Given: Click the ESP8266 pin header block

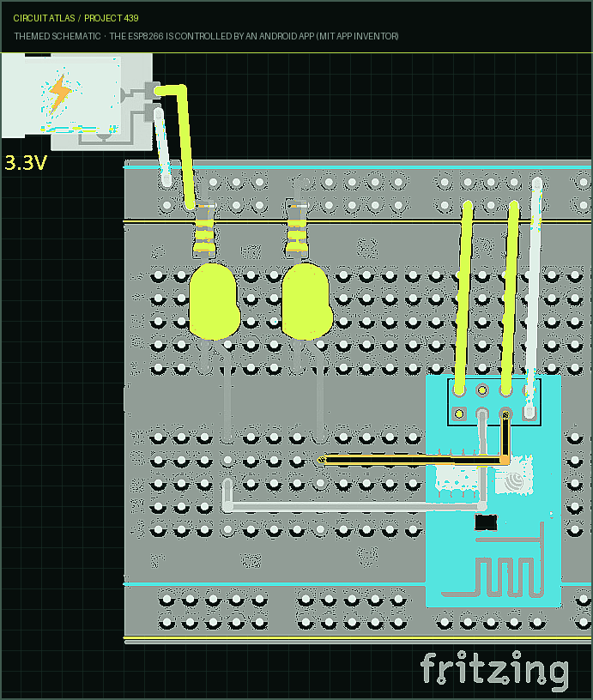Looking at the screenshot, I should click(494, 401).
